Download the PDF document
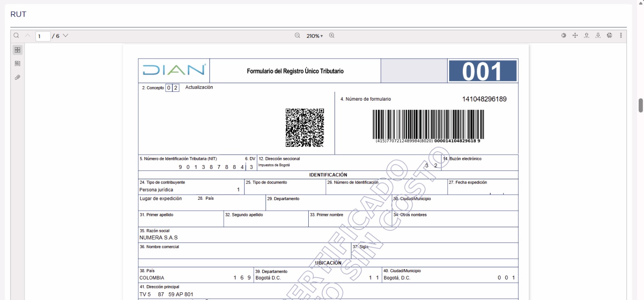 pyautogui.click(x=598, y=35)
